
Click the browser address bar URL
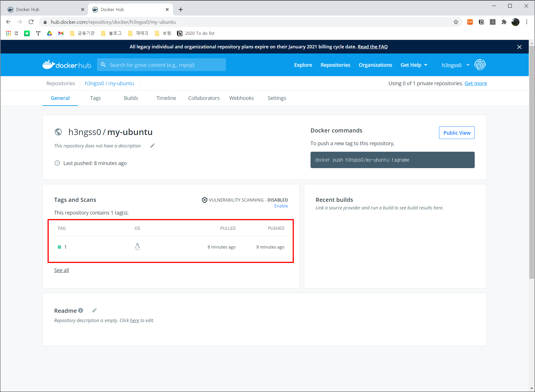(113, 22)
